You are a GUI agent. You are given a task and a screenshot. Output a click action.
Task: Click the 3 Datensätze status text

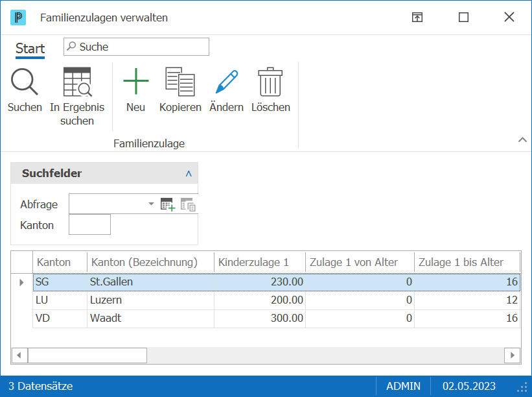(x=40, y=386)
